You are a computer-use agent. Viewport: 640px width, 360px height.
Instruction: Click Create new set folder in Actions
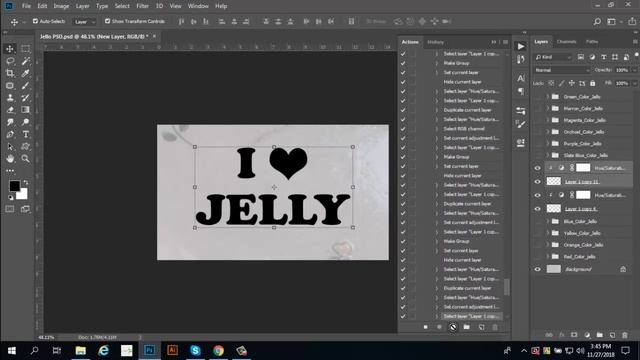[x=467, y=327]
